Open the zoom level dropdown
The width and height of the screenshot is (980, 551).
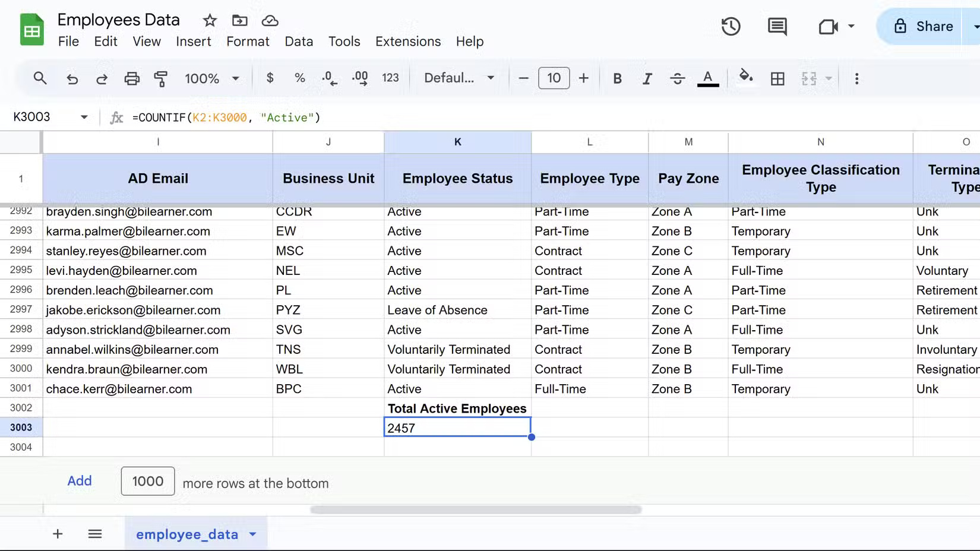tap(212, 78)
